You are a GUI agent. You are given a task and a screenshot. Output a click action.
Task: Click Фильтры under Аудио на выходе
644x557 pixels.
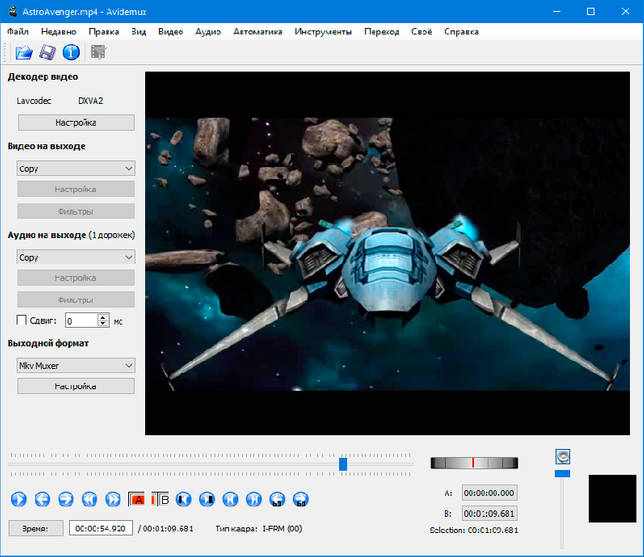pyautogui.click(x=76, y=300)
